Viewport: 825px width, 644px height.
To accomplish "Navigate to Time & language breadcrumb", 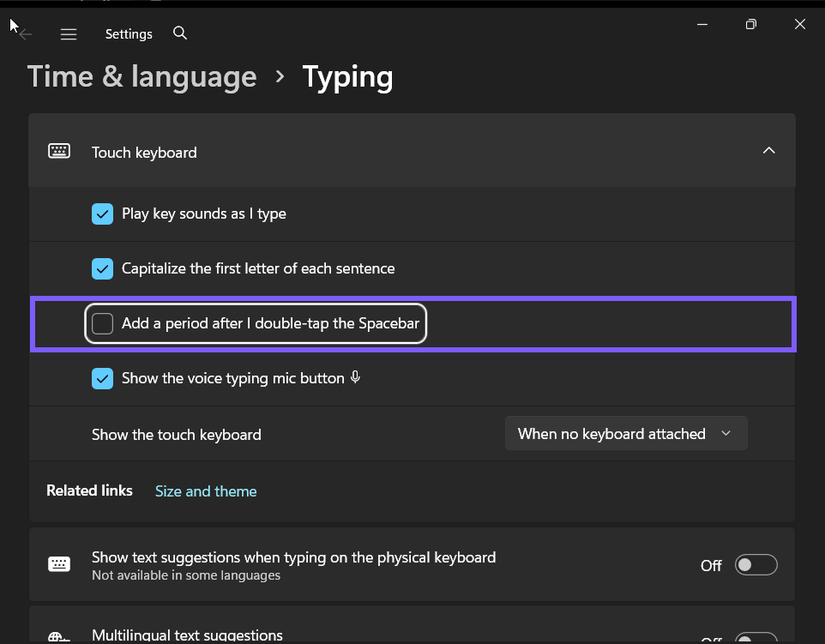I will click(x=142, y=77).
